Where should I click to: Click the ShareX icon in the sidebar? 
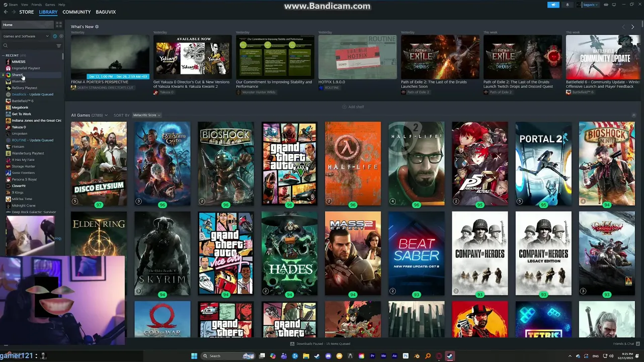point(8,75)
